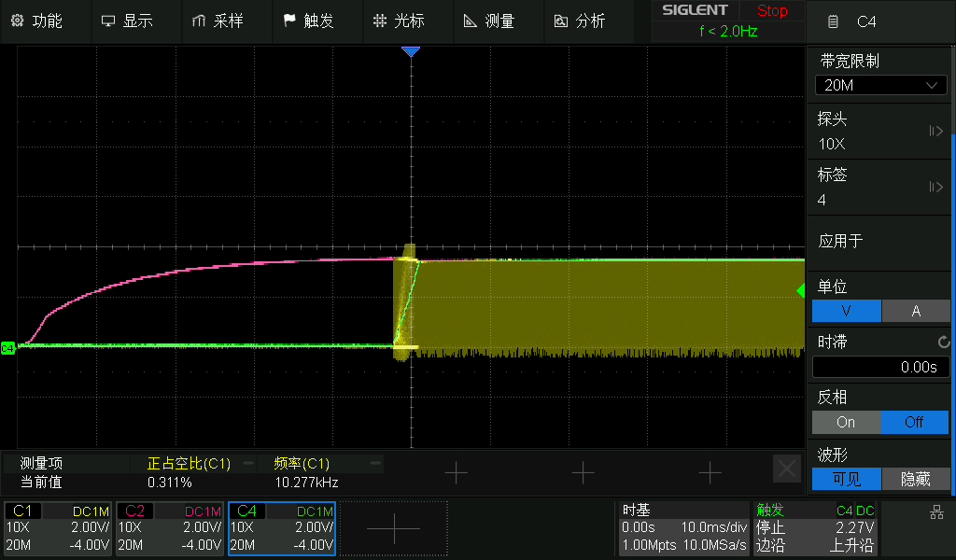
Task: Expand the 标签 label setting
Action: coord(879,187)
